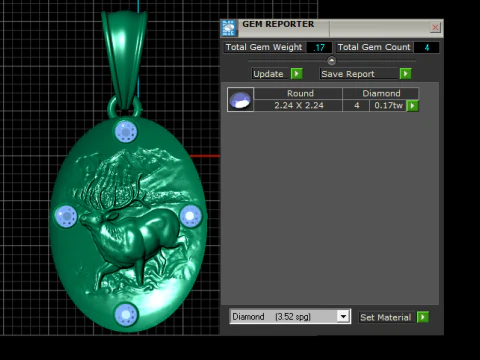The image size is (480, 360).
Task: Select the left gem on the pendant
Action: click(66, 216)
